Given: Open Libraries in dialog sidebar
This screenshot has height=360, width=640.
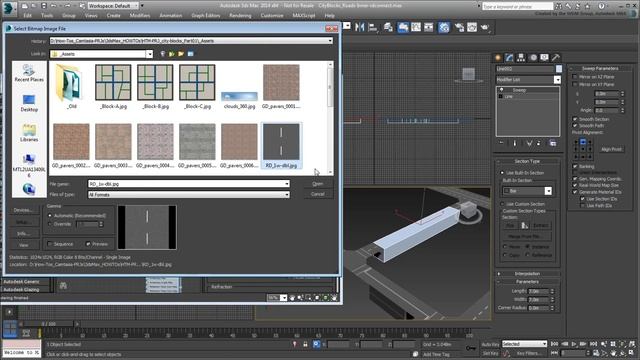Looking at the screenshot, I should click(x=29, y=133).
